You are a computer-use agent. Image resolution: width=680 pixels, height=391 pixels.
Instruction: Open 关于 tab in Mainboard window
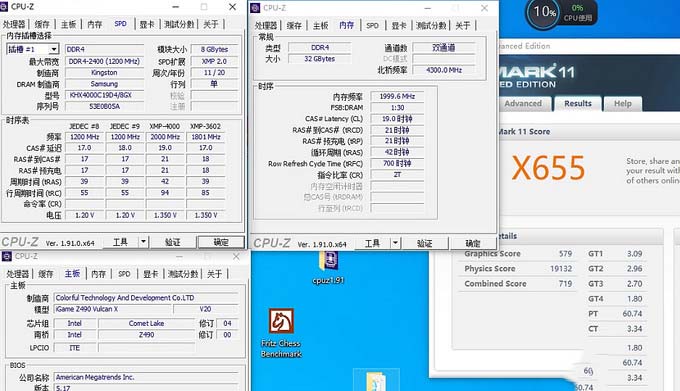[x=214, y=274]
